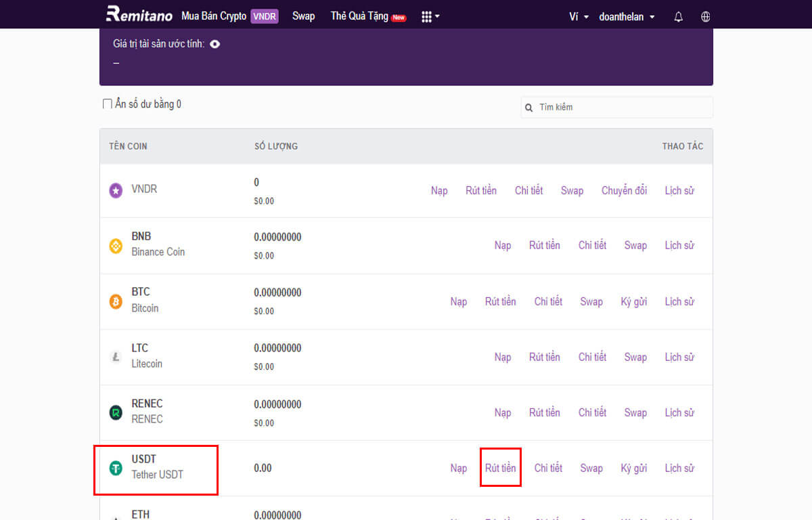Screen dimensions: 812x520
Task: Open the Ví wallet dropdown
Action: (579, 17)
